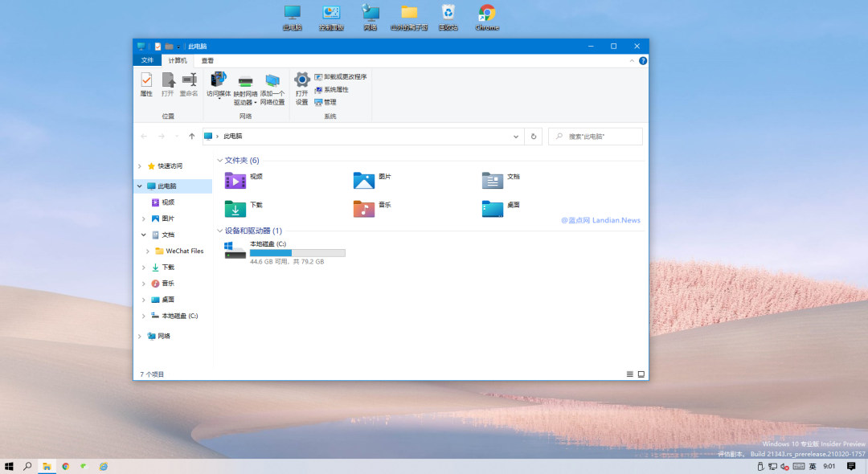Collapse the 设备和驱动器 section chevron
This screenshot has width=868, height=474.
(219, 231)
